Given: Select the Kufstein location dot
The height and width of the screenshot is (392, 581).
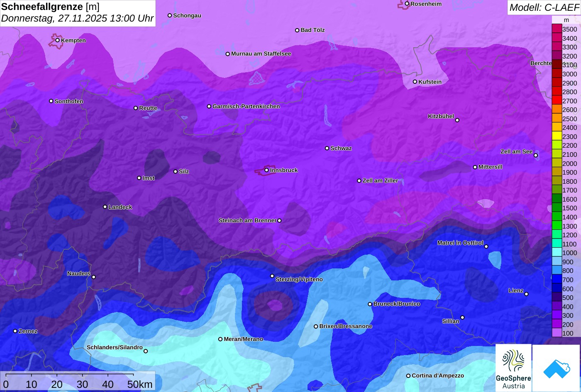Looking at the screenshot, I should pyautogui.click(x=415, y=82).
